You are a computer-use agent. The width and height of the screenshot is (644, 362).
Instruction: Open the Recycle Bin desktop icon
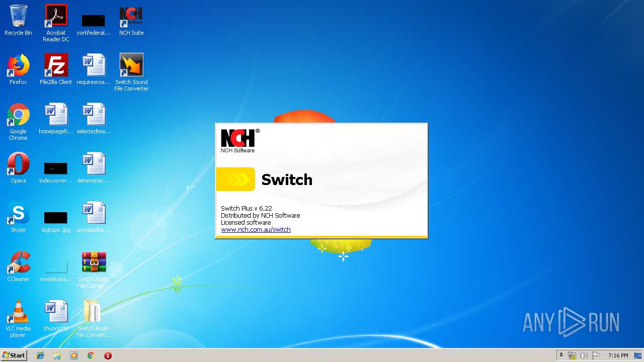[x=18, y=20]
